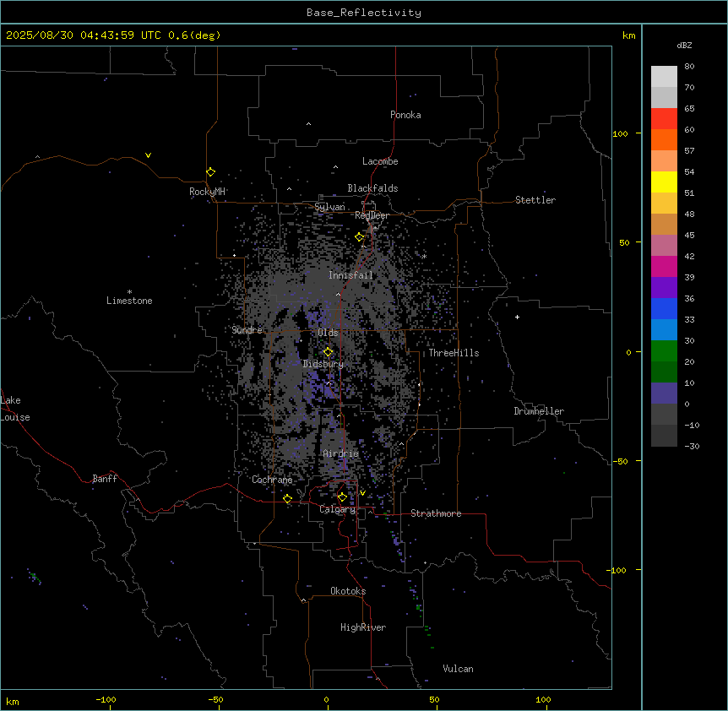Click the -100 tick on the horizontal axis

click(106, 699)
